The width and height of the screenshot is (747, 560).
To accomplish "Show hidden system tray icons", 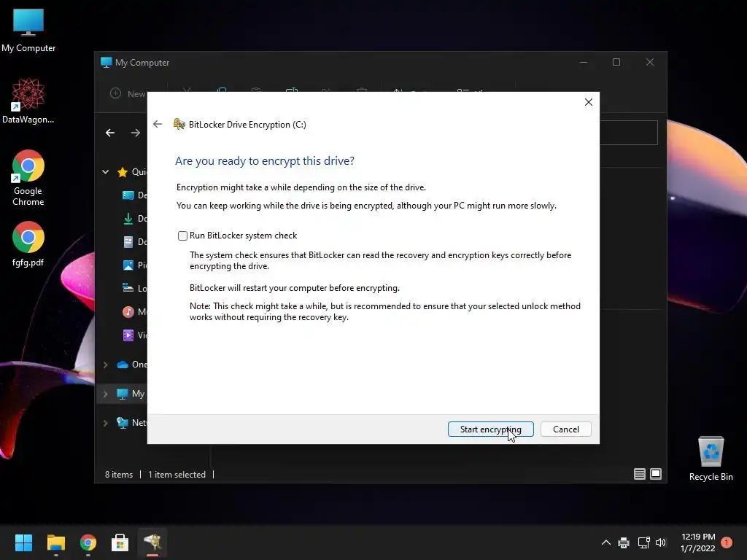I will click(606, 542).
